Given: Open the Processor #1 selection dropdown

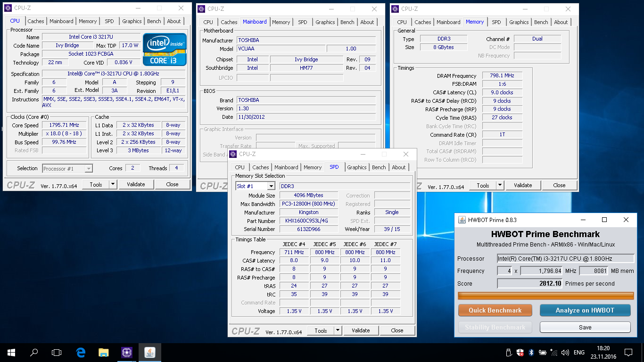Looking at the screenshot, I should pos(88,168).
